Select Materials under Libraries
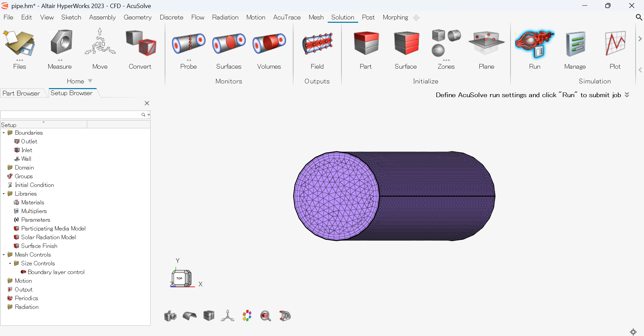 33,203
